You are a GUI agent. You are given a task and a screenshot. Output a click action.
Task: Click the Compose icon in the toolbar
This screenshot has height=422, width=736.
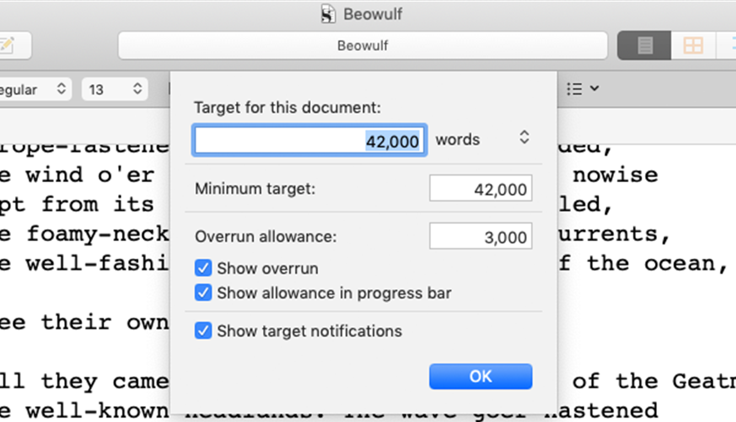coord(9,45)
